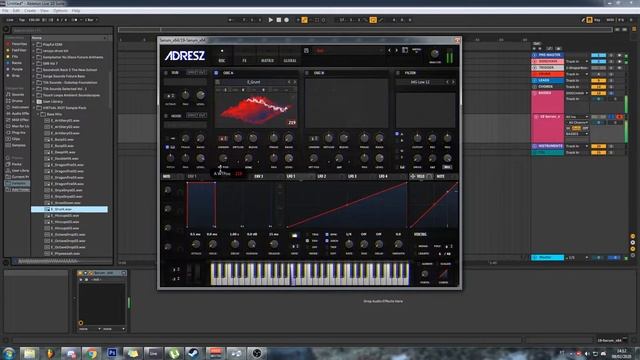Select the Favorites collection in the browser

click(x=17, y=44)
